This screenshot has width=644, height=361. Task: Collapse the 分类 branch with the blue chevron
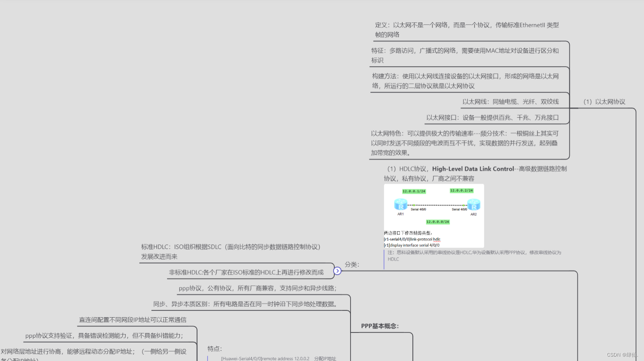click(x=338, y=271)
